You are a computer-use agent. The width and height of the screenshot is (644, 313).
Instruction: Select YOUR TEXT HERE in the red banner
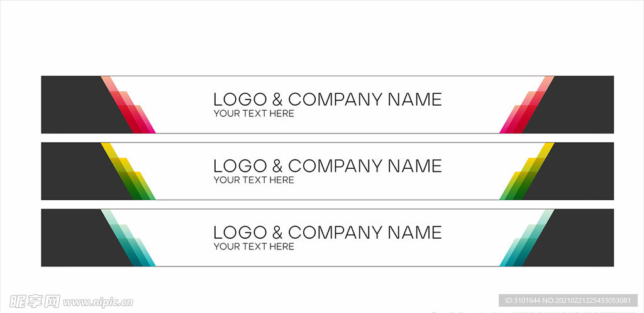point(254,113)
